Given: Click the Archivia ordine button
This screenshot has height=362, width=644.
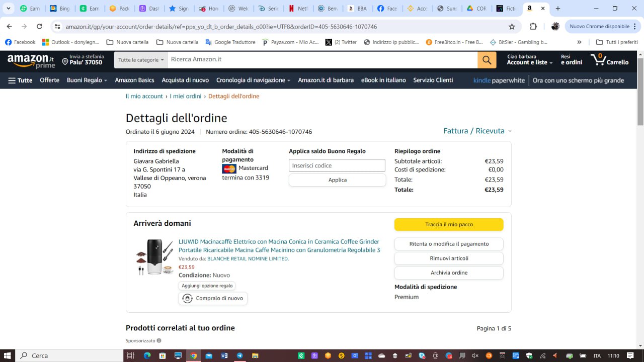Looking at the screenshot, I should click(449, 273).
